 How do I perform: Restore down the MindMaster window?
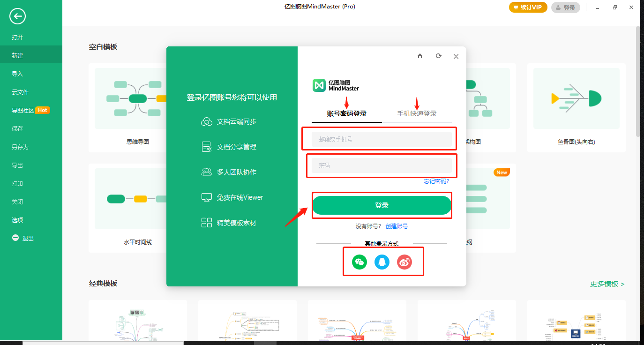pos(614,7)
